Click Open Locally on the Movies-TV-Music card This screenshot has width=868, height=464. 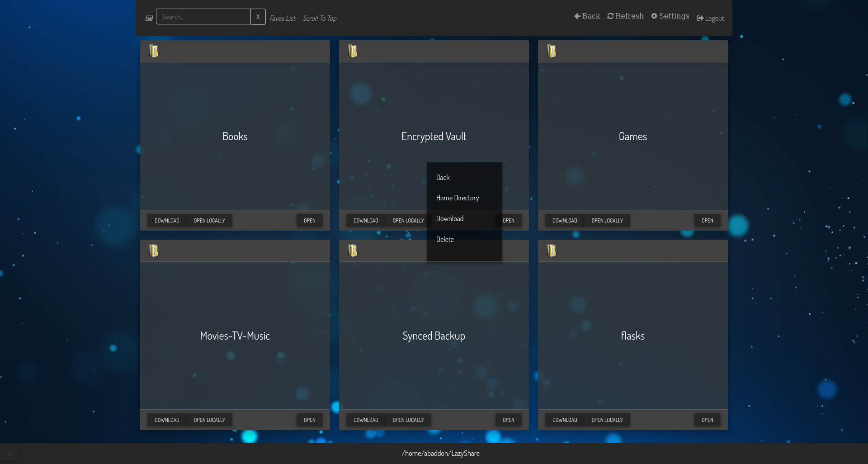point(209,420)
